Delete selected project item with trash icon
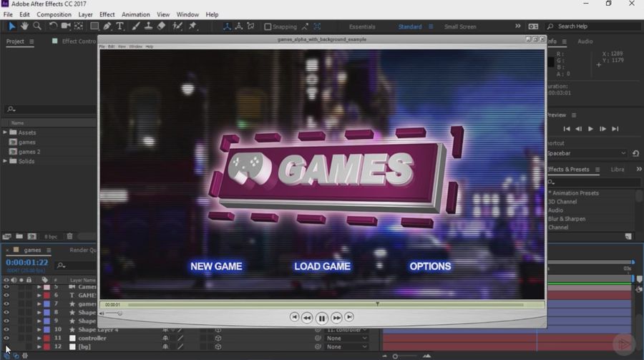This screenshot has height=360, width=644. pyautogui.click(x=70, y=236)
